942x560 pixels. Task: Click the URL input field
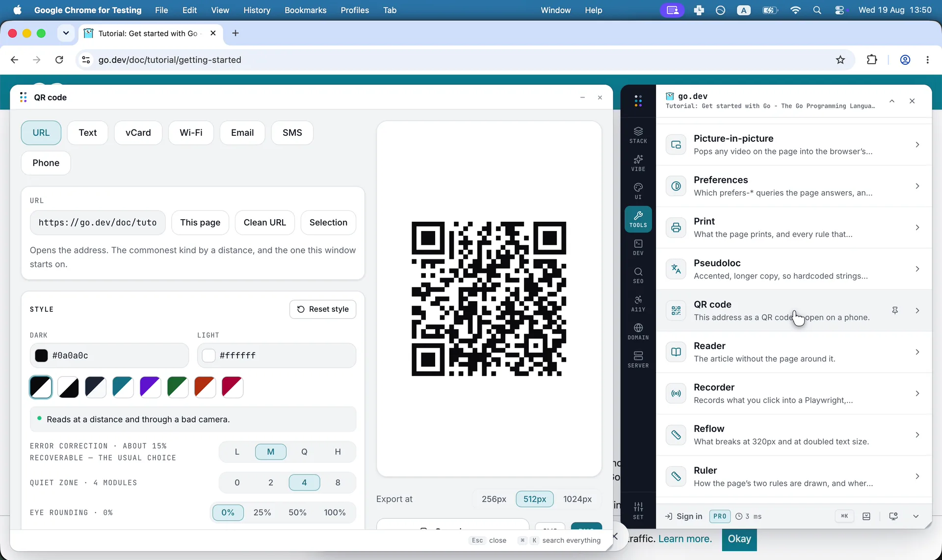click(x=98, y=223)
